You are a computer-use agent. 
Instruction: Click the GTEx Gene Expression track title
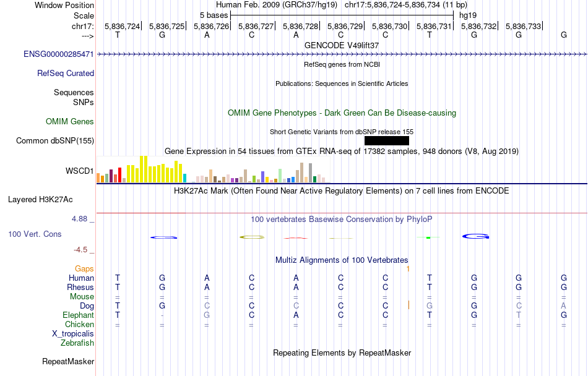(342, 152)
